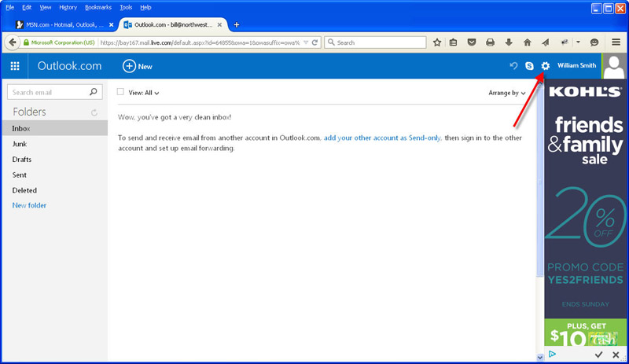This screenshot has height=364, width=629.
Task: Open the Edit menu
Action: 27,7
